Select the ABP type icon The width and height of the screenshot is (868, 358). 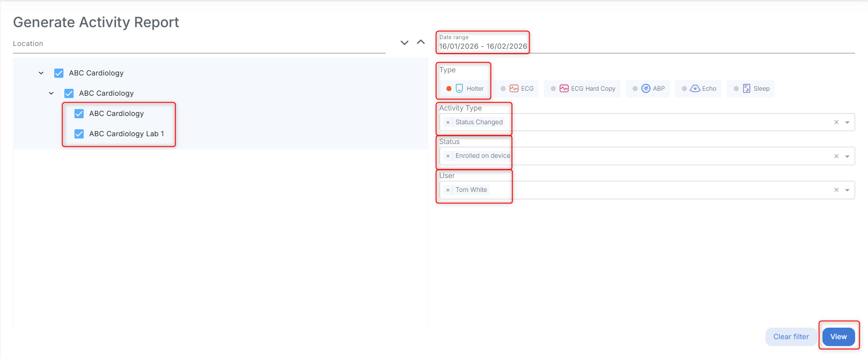pyautogui.click(x=646, y=88)
